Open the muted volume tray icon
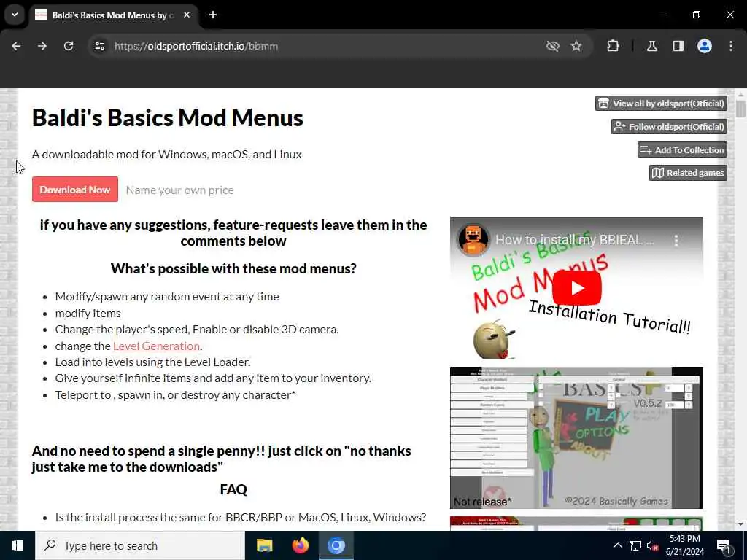The width and height of the screenshot is (747, 560). click(x=652, y=545)
